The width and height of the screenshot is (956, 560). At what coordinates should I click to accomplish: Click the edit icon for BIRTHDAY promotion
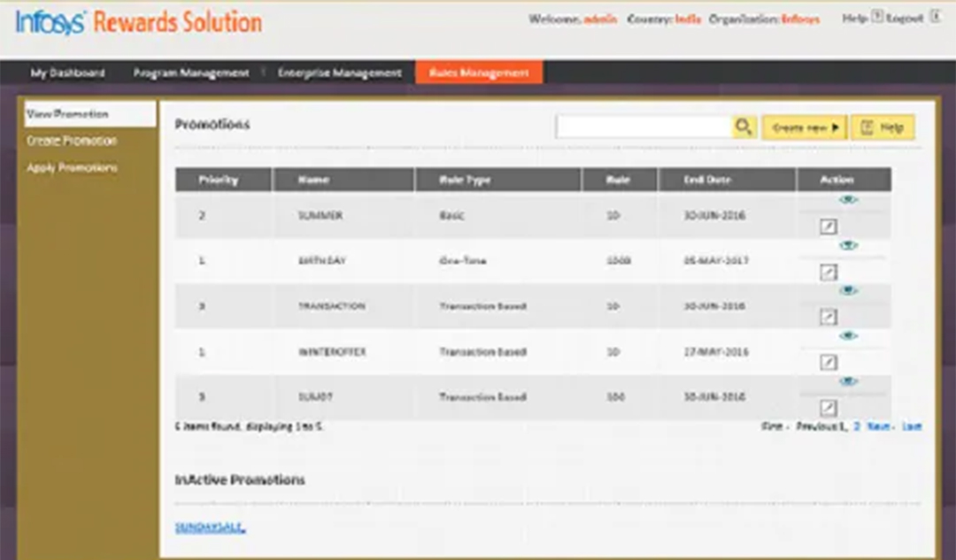(828, 272)
